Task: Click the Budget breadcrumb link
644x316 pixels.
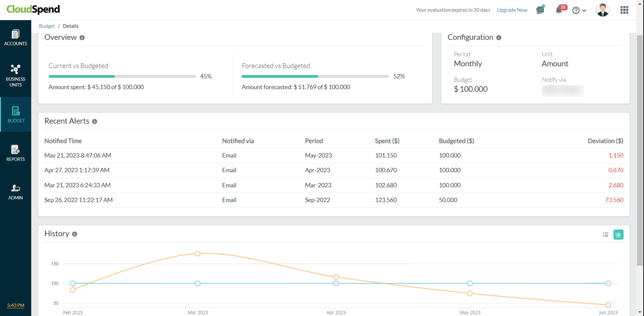Action: tap(47, 26)
